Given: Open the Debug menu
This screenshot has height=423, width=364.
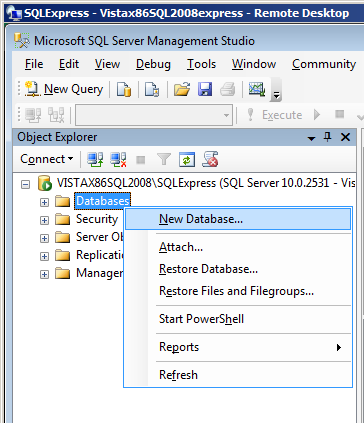Looking at the screenshot, I should (153, 64).
